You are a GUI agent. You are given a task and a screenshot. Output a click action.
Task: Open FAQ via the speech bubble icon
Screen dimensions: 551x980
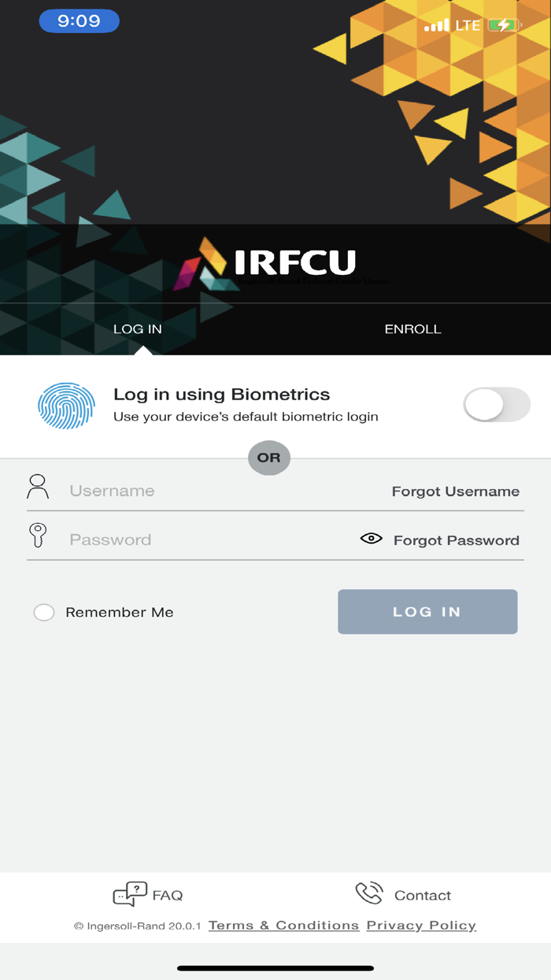130,894
